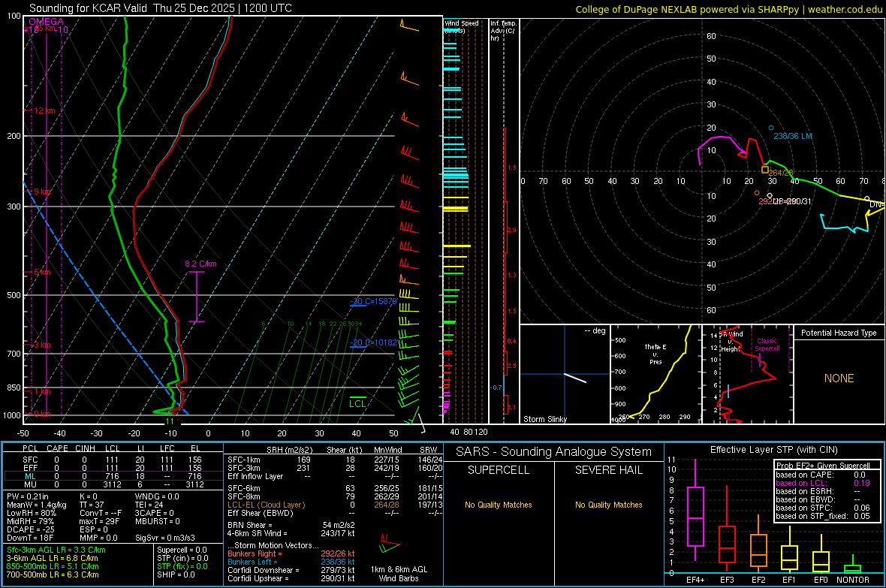
Task: Click the 1km & 6km wind barbs icon
Action: coord(390,544)
